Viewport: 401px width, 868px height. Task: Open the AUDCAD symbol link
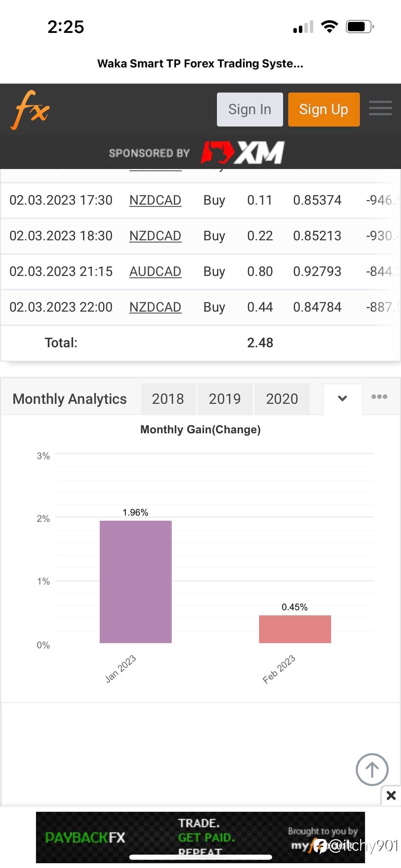coord(155,272)
